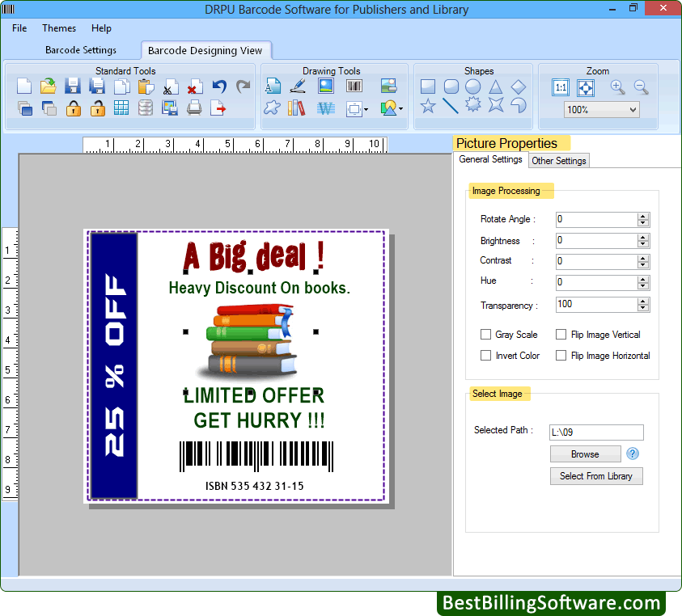Enable the Gray Scale checkbox

pos(486,335)
